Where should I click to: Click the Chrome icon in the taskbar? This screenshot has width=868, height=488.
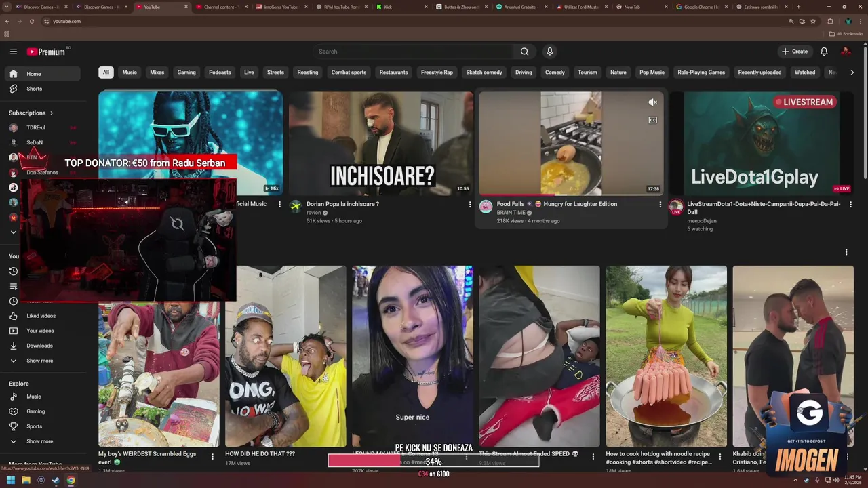[x=71, y=481]
